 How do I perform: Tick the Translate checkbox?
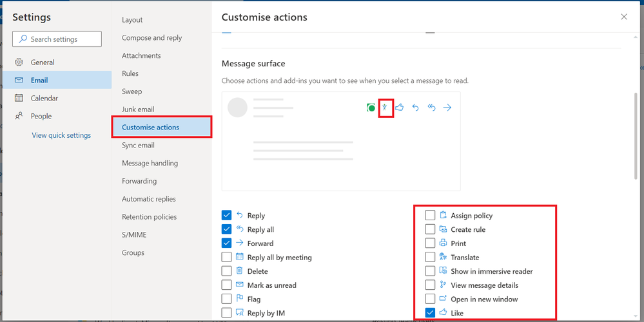pyautogui.click(x=430, y=257)
